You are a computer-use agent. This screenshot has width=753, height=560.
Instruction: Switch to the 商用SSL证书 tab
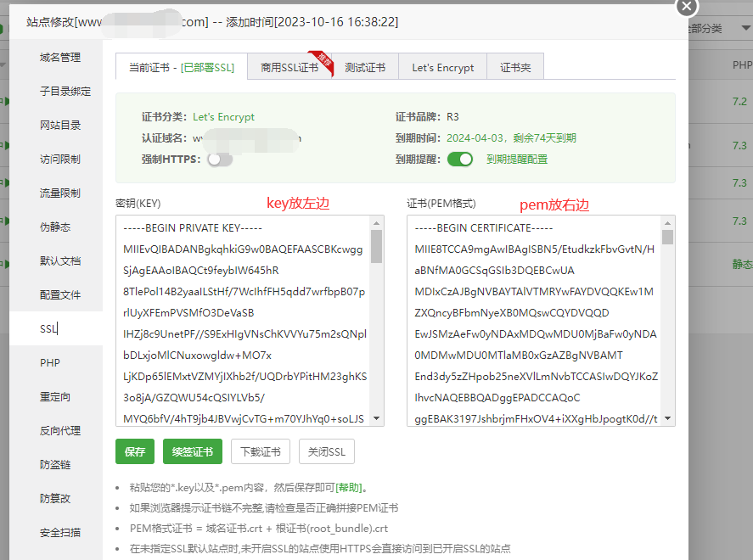click(x=289, y=68)
